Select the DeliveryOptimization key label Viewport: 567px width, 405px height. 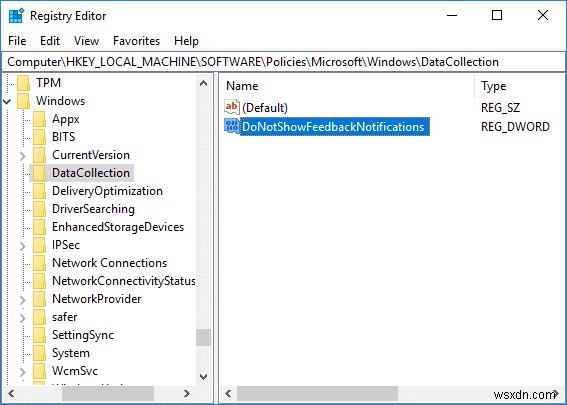107,191
